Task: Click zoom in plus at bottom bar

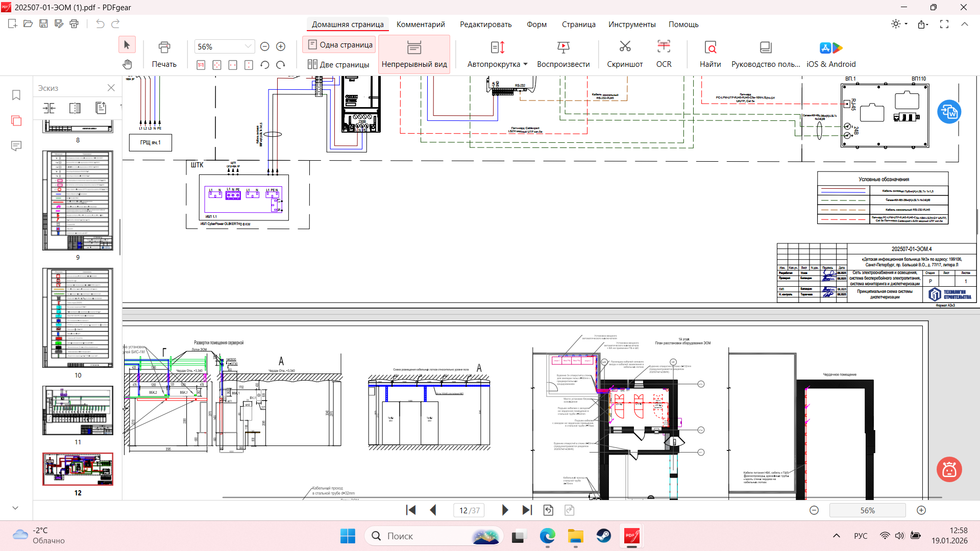Action: coord(921,510)
